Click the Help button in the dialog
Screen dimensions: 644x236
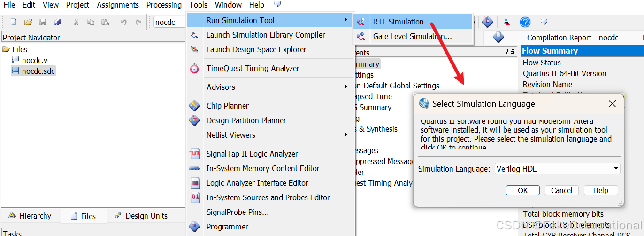[601, 190]
